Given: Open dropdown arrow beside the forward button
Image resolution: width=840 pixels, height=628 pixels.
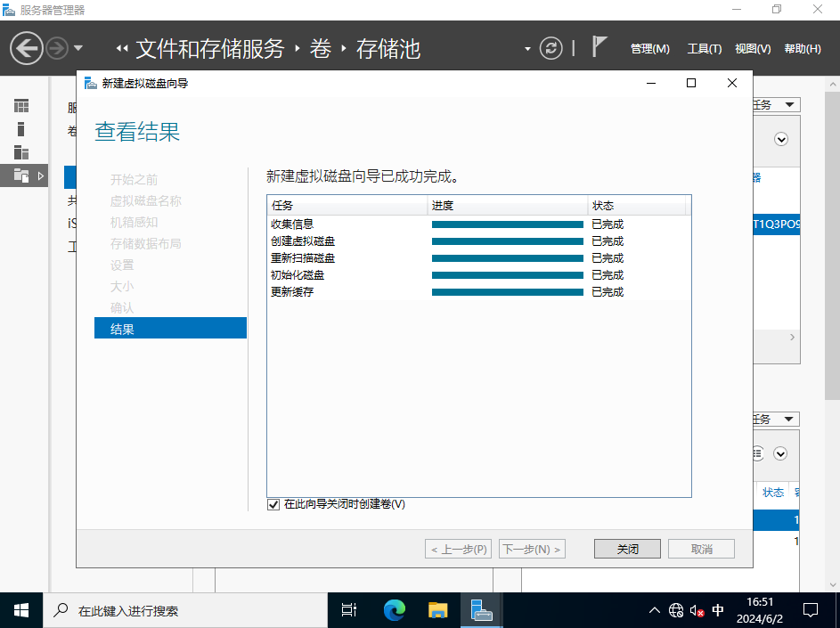Looking at the screenshot, I should pos(78,48).
